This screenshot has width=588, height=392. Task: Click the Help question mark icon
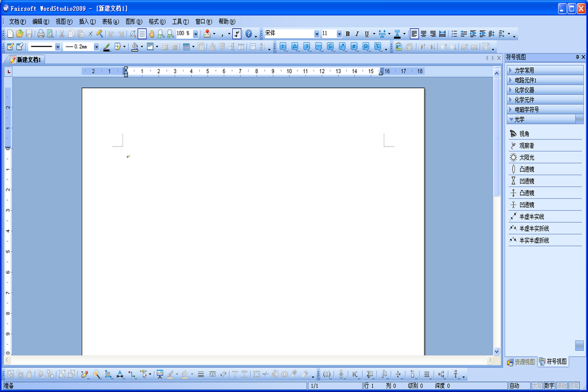[x=248, y=34]
